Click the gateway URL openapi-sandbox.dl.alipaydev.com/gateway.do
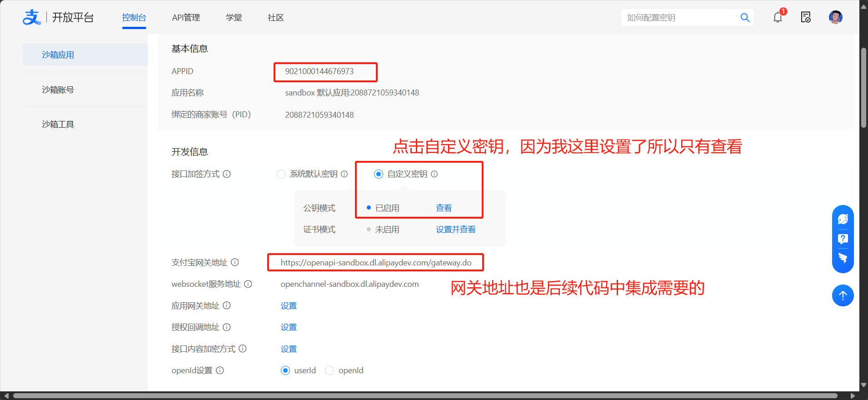Image resolution: width=868 pixels, height=400 pixels. click(376, 262)
